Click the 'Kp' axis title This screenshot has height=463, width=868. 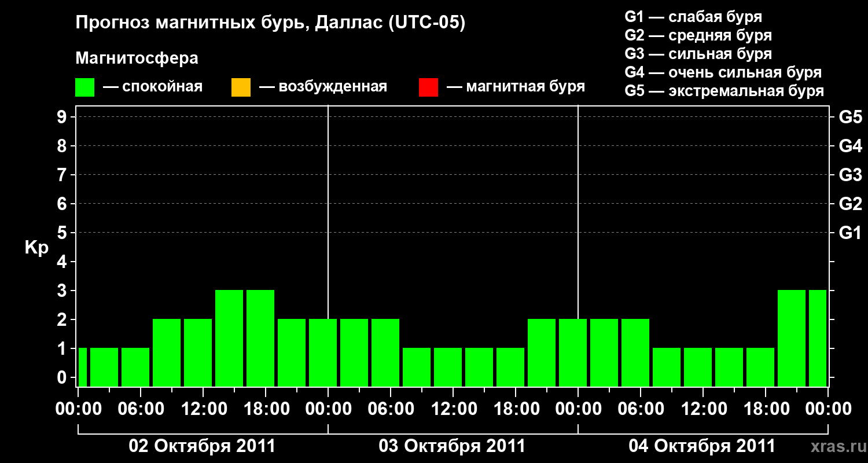tap(36, 247)
